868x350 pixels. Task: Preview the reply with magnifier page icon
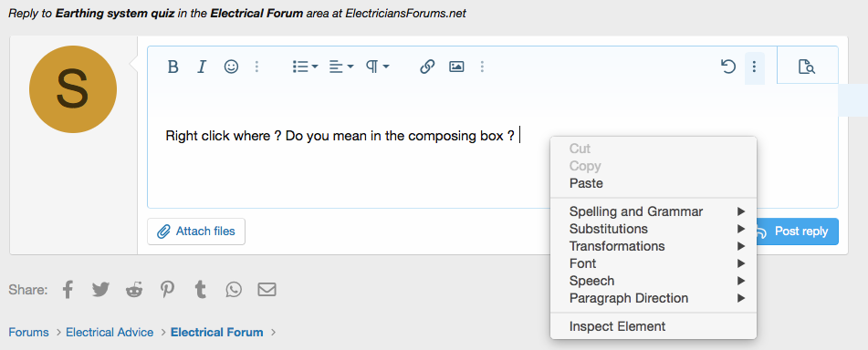(807, 67)
